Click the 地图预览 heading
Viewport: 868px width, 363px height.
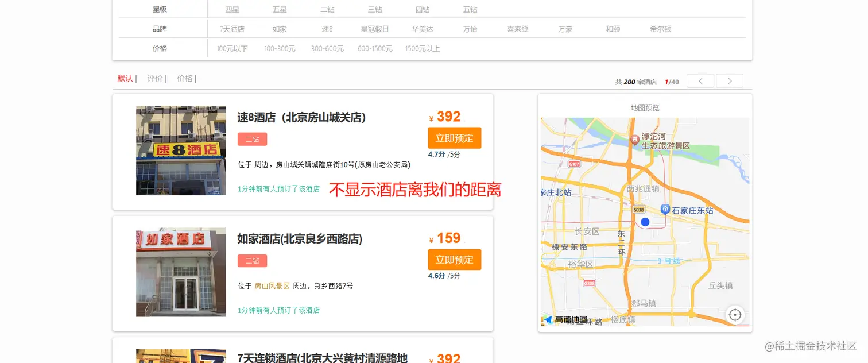(645, 107)
